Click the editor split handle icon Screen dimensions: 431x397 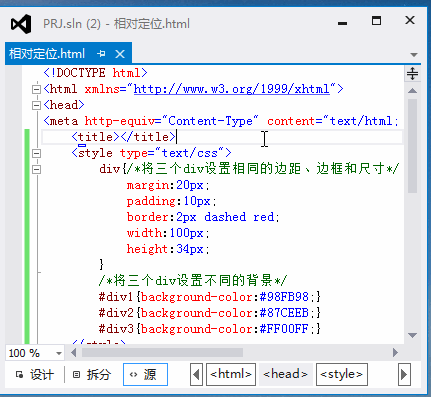pyautogui.click(x=412, y=74)
